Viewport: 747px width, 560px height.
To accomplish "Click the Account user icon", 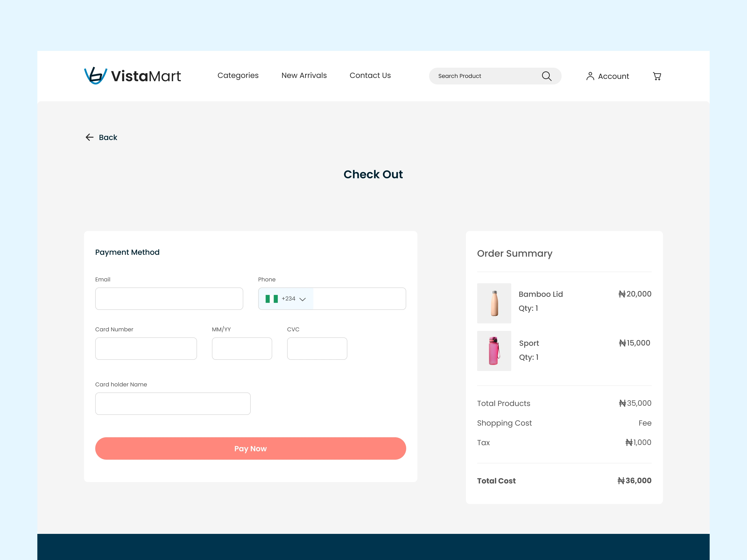I will (590, 76).
